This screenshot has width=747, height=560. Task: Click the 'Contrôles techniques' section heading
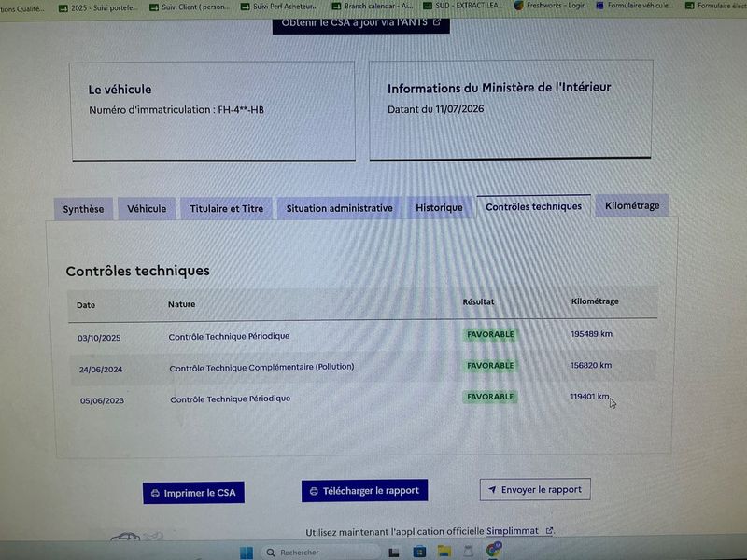tap(137, 271)
